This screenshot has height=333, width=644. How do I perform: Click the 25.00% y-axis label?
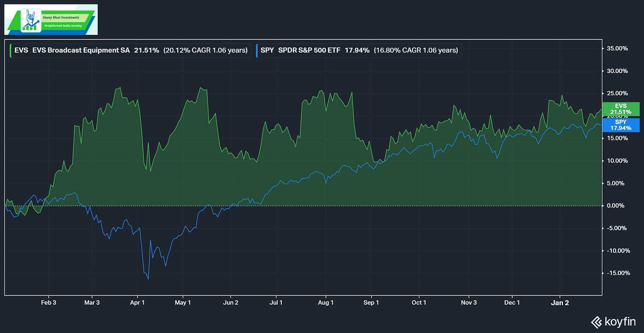click(x=618, y=93)
